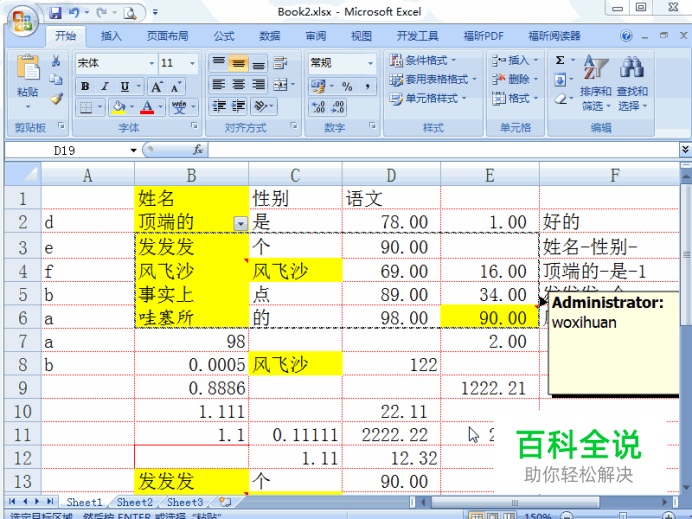Screen dimensions: 692x519
Task: Increase font size with the large A
Action: (x=157, y=86)
